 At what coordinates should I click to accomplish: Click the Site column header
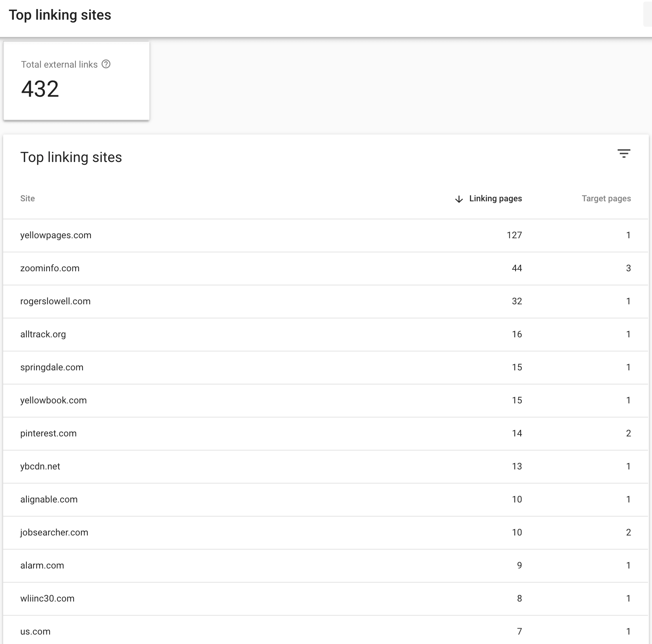tap(28, 199)
